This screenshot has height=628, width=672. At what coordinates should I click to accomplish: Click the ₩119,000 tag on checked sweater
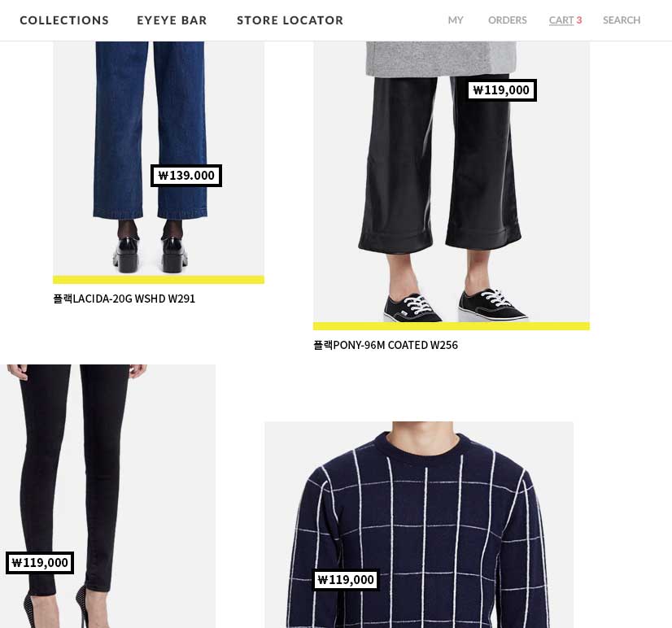pyautogui.click(x=346, y=579)
